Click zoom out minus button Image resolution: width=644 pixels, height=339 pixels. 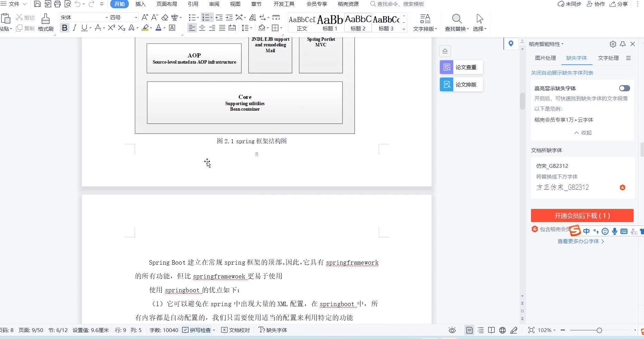click(x=563, y=330)
